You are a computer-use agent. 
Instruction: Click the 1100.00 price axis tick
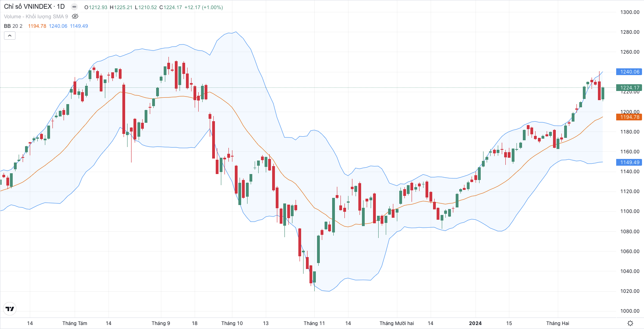point(630,211)
